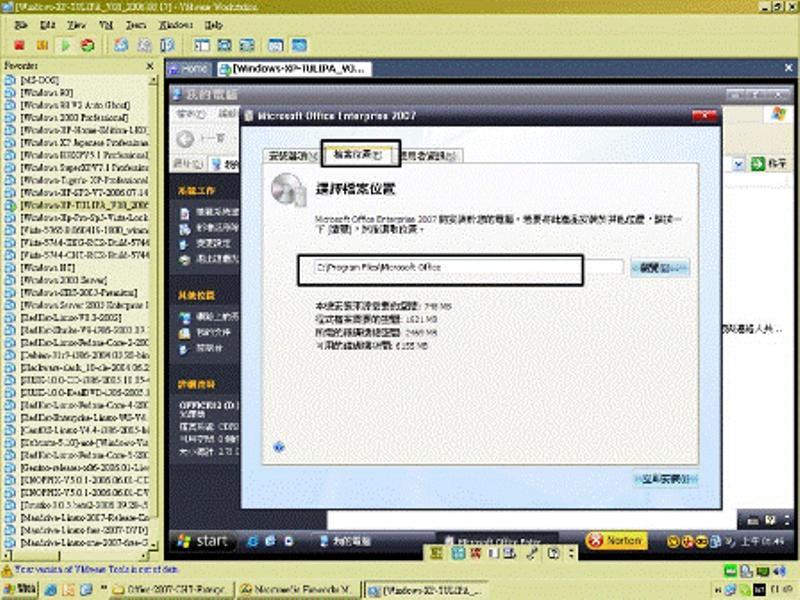The image size is (800, 600).
Task: Switch to Summary view toolbar icon
Action: [276, 45]
